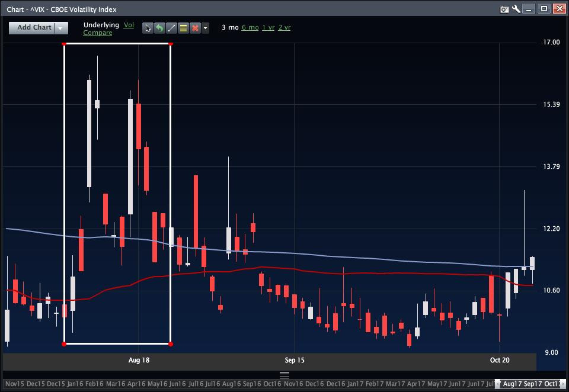This screenshot has width=569, height=392.
Task: Select the 3 mo time range
Action: coord(230,28)
